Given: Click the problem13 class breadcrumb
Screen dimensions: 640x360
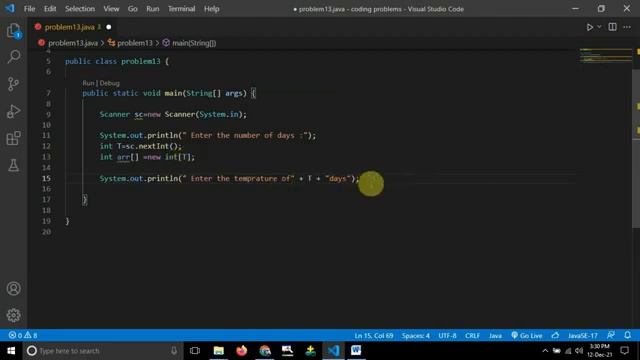Looking at the screenshot, I should click(134, 43).
